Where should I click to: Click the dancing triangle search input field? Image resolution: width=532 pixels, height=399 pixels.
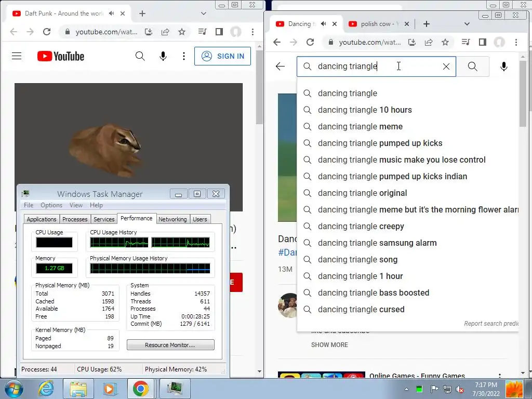coord(376,66)
